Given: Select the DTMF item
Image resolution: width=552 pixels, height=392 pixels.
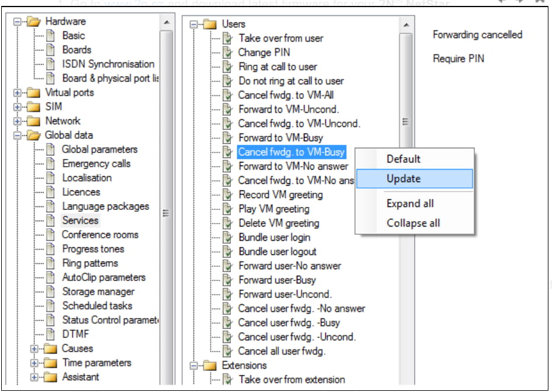Looking at the screenshot, I should pos(76,334).
